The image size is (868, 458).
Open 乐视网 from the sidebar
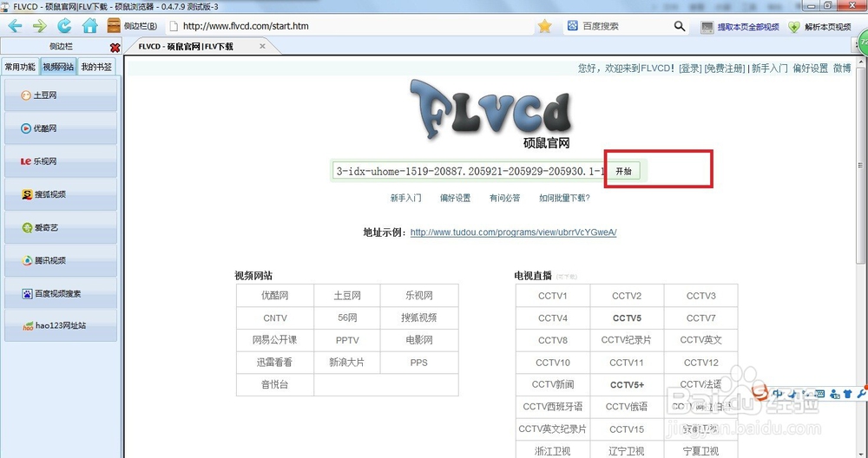[x=61, y=161]
